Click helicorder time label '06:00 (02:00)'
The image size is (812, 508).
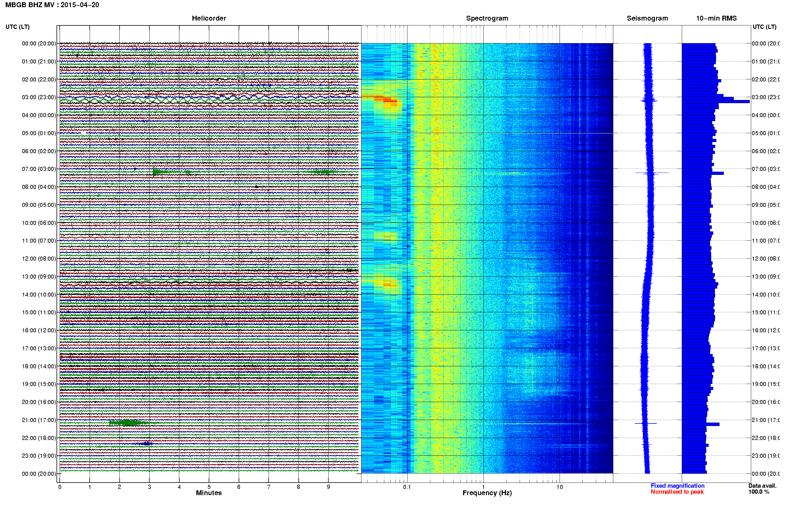tap(39, 151)
